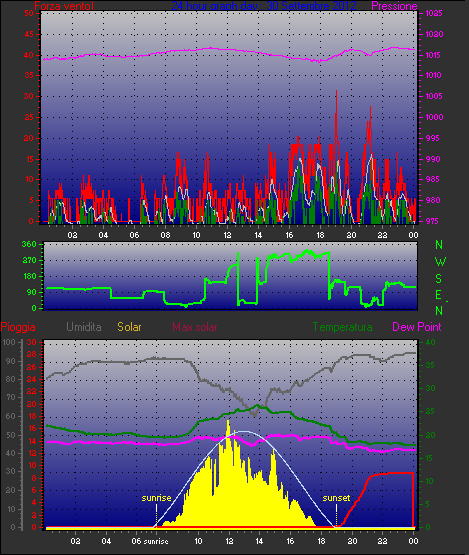This screenshot has width=469, height=555.
Task: Click the 'Temperatura' legend label
Action: click(x=342, y=327)
